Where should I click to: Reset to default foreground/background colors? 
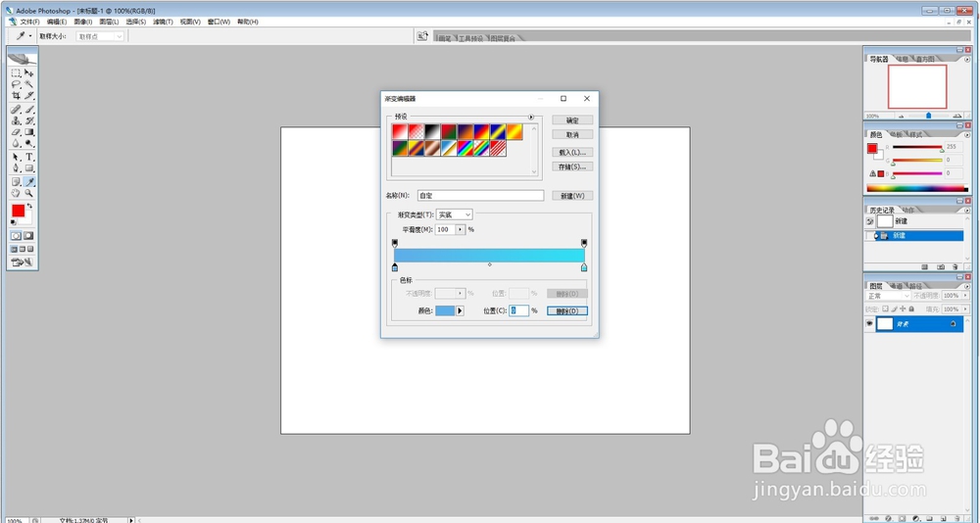click(14, 222)
